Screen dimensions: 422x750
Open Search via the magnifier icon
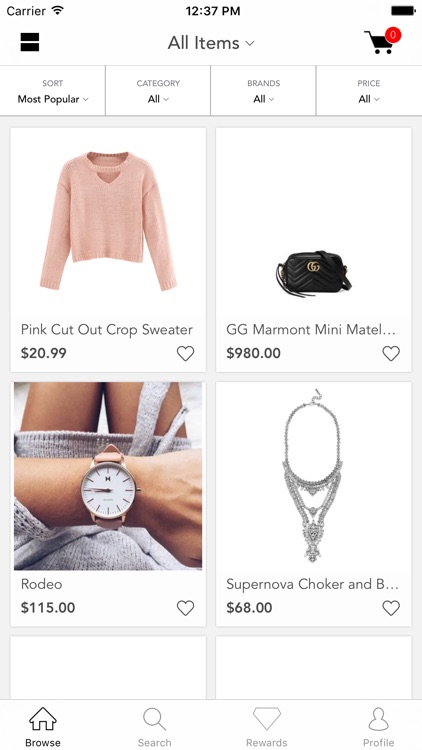click(x=155, y=719)
